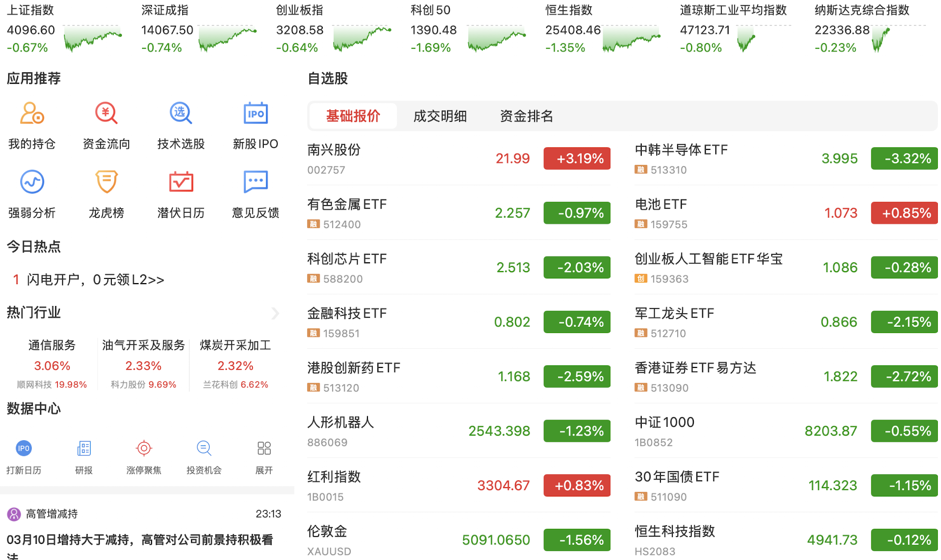Viewport: 941px width, 560px height.
Task: Switch to the 资金排名 tab
Action: [x=526, y=116]
